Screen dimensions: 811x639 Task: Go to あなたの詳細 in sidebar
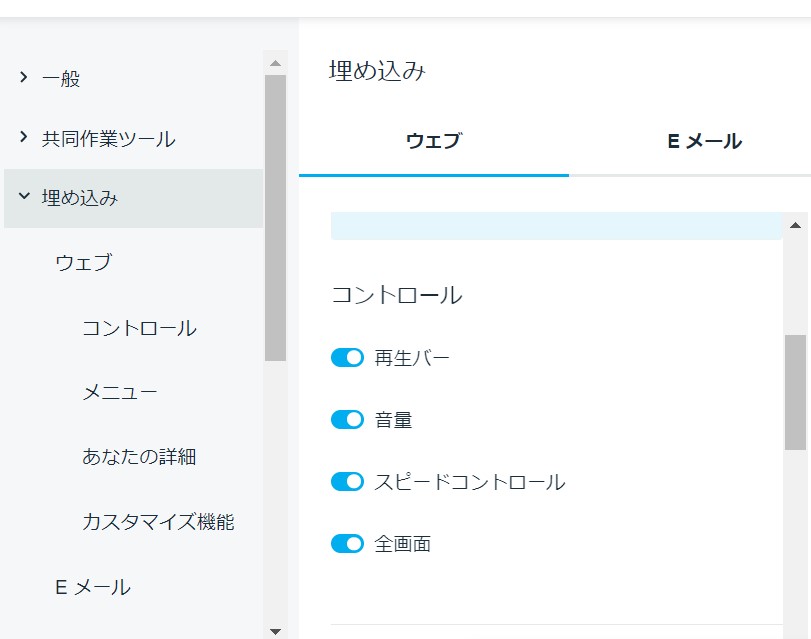139,456
